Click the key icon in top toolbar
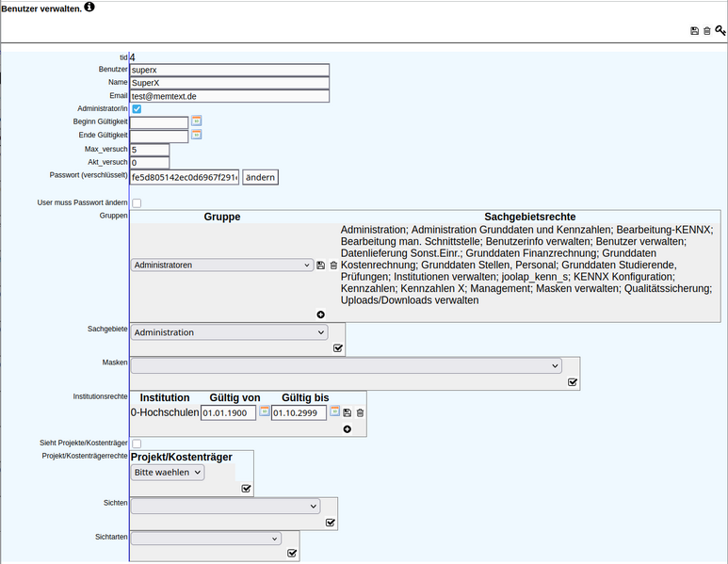This screenshot has height=564, width=728. 720,31
